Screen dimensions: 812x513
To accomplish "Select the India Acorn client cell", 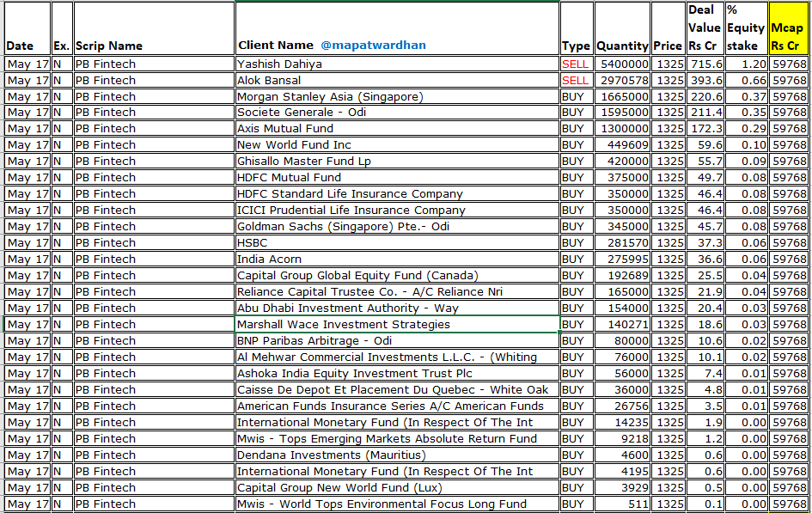I will [x=397, y=260].
